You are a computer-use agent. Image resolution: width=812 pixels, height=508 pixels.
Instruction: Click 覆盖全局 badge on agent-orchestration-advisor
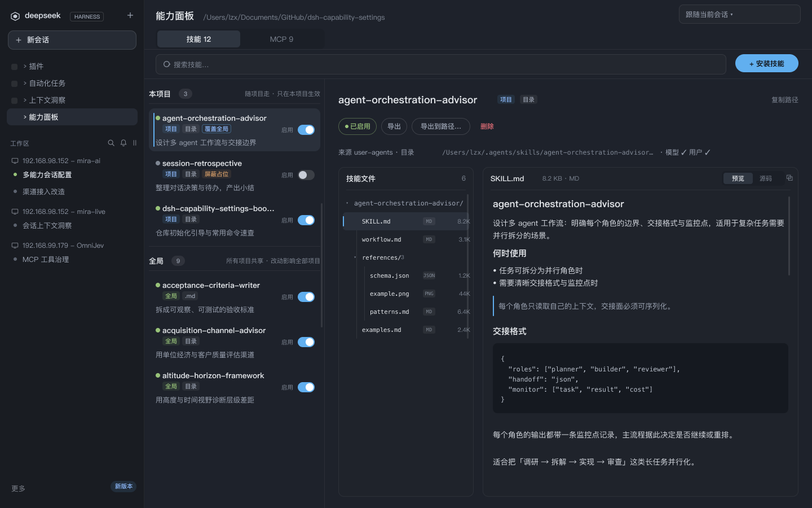[217, 129]
